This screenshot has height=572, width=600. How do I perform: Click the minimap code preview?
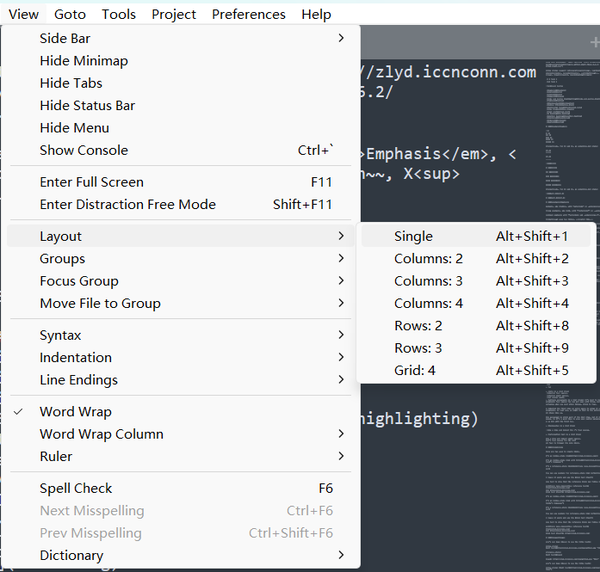point(570,300)
